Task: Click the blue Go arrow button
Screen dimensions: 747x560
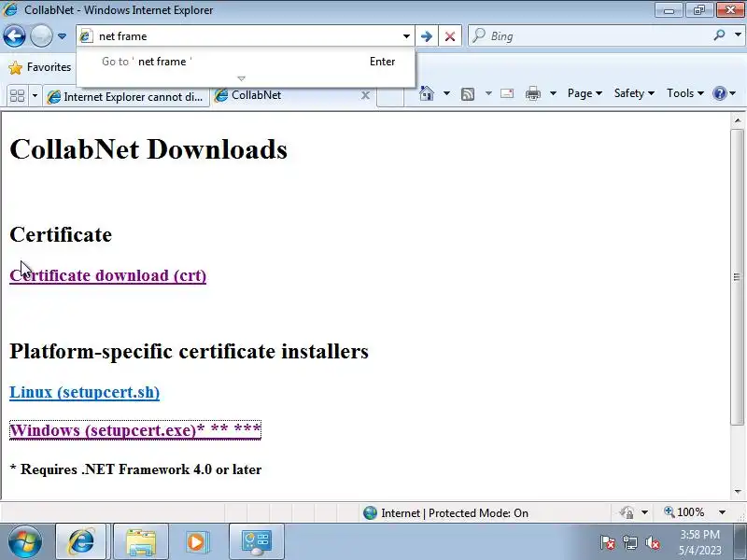Action: (427, 36)
